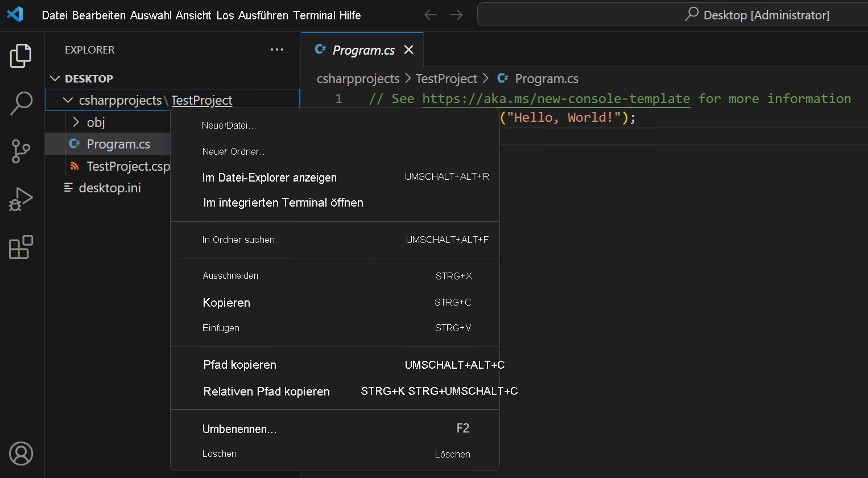Collapse the DESKTOP section
This screenshot has height=478, width=868.
point(55,79)
